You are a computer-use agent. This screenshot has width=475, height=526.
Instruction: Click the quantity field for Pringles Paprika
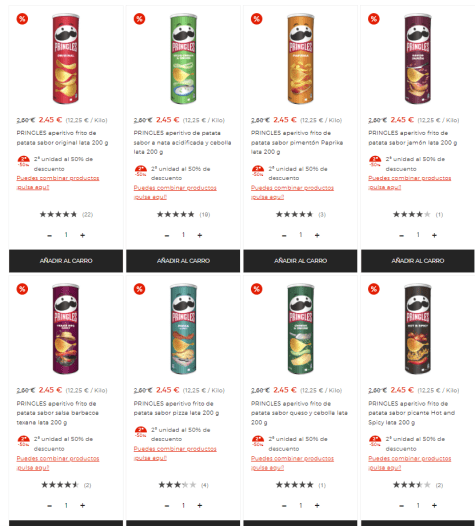(x=301, y=235)
